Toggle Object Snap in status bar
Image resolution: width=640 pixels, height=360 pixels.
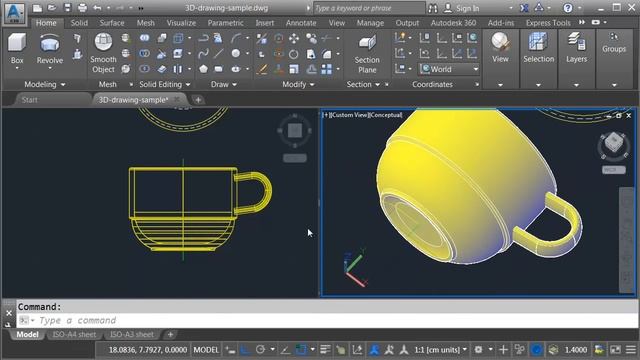(301, 350)
